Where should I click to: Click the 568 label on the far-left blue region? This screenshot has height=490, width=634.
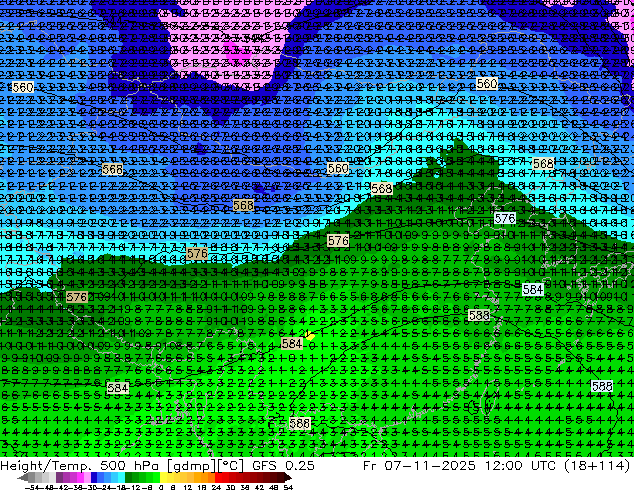[x=112, y=169]
